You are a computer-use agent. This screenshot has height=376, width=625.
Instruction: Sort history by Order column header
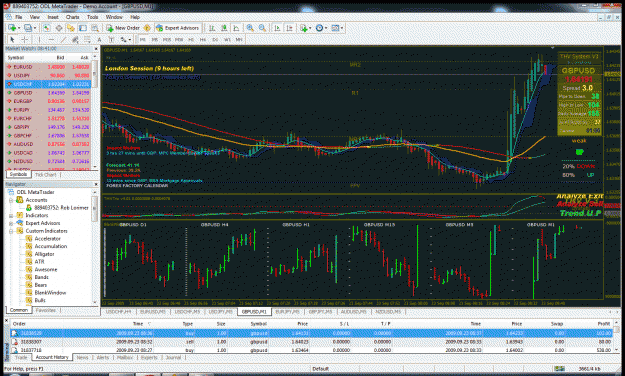19,324
